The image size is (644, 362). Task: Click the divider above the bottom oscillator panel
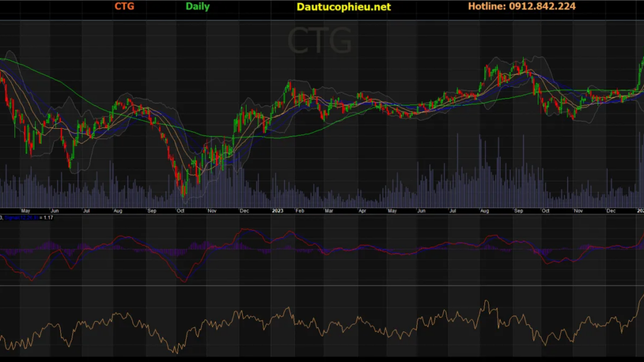322,286
